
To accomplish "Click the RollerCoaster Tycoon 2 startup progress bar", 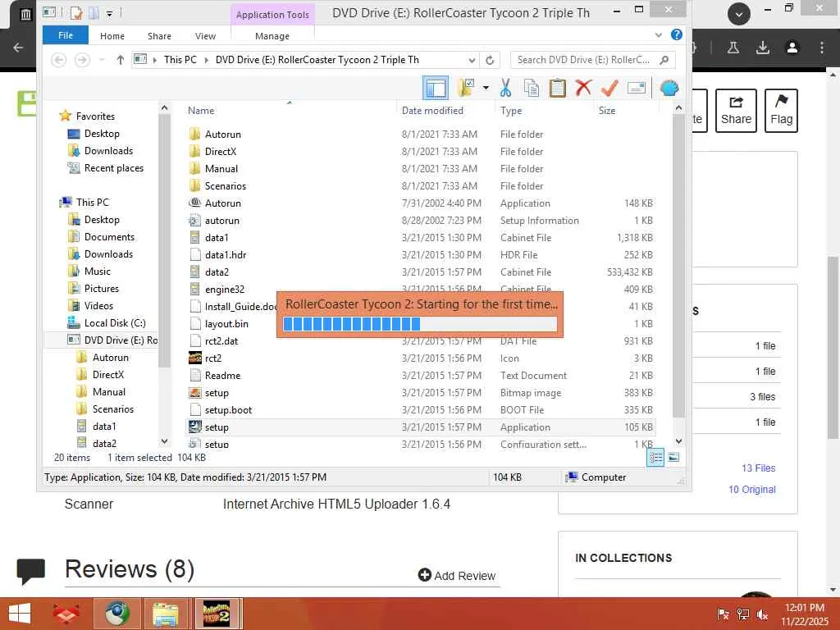I will click(420, 324).
